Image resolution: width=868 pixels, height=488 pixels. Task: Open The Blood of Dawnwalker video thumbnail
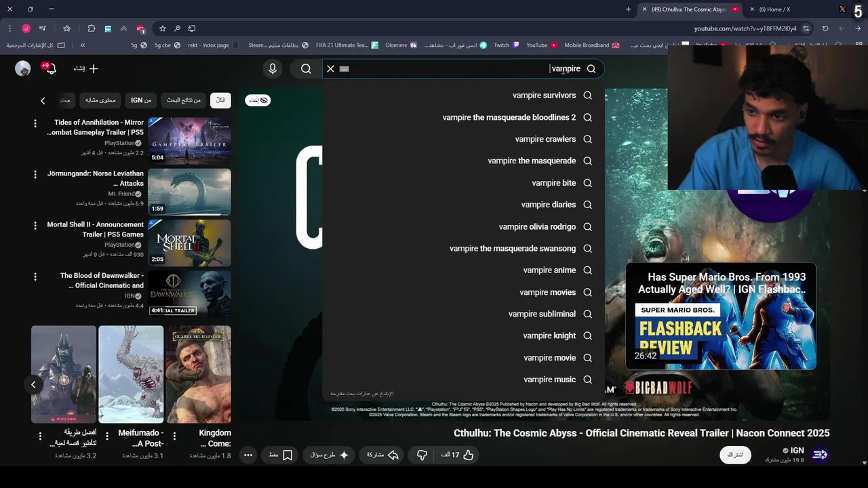click(189, 294)
